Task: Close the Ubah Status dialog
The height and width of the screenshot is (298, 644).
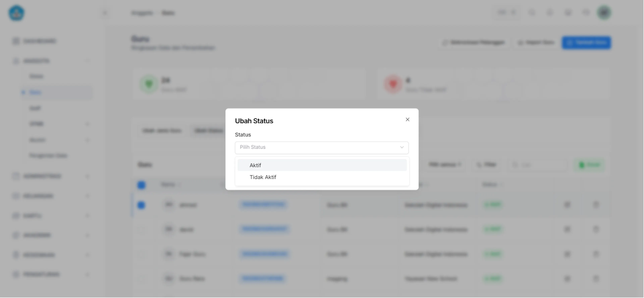Action: [x=408, y=119]
